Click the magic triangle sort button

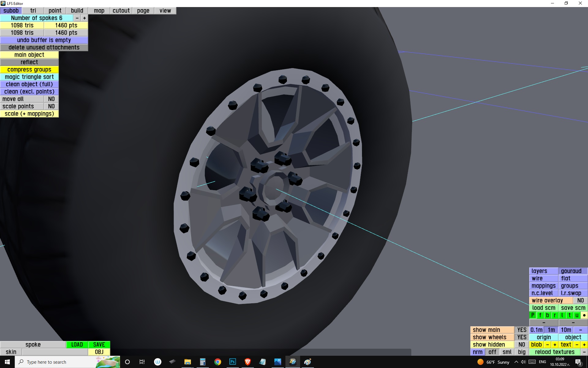(29, 77)
